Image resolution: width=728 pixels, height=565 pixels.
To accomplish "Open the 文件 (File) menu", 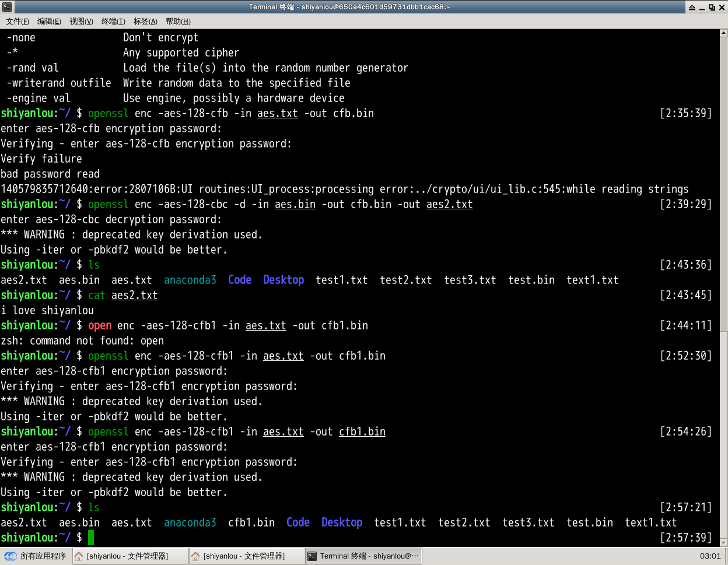I will click(x=17, y=22).
